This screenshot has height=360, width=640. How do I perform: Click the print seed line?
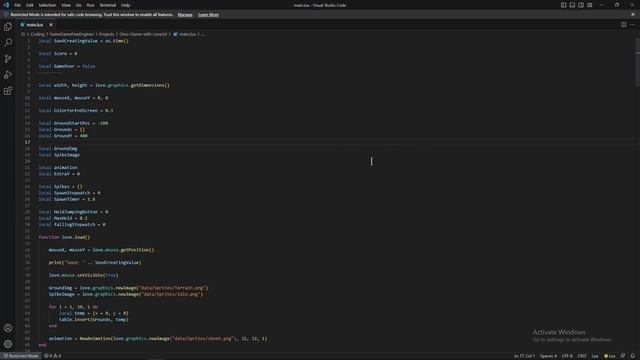coord(95,262)
